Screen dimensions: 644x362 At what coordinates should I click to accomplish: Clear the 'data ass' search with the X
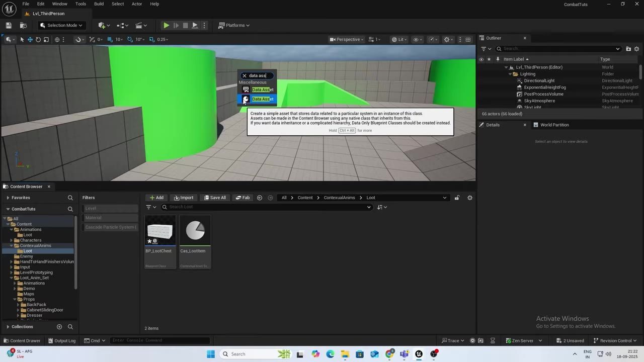pos(245,76)
